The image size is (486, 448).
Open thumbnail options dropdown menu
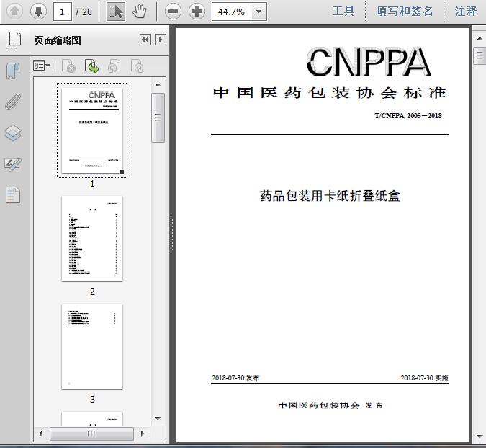pyautogui.click(x=42, y=66)
